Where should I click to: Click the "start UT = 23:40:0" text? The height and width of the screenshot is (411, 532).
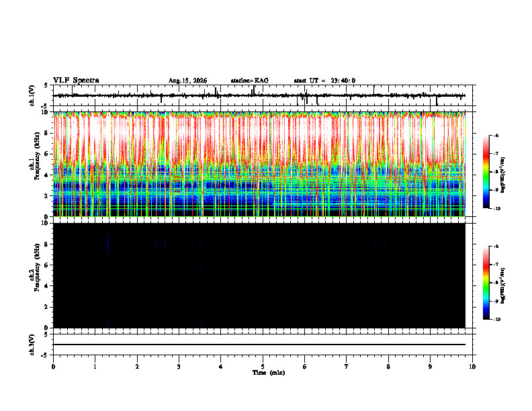point(324,81)
